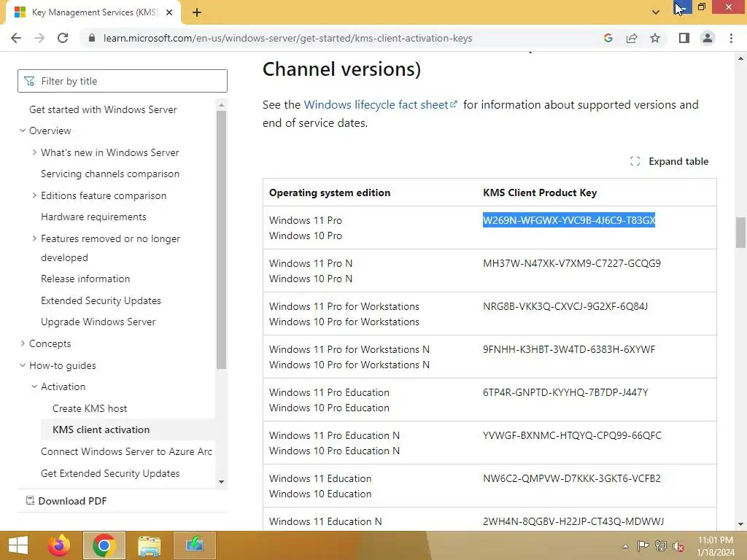Open the tab search dropdown arrow
The image size is (747, 560).
pos(656,12)
